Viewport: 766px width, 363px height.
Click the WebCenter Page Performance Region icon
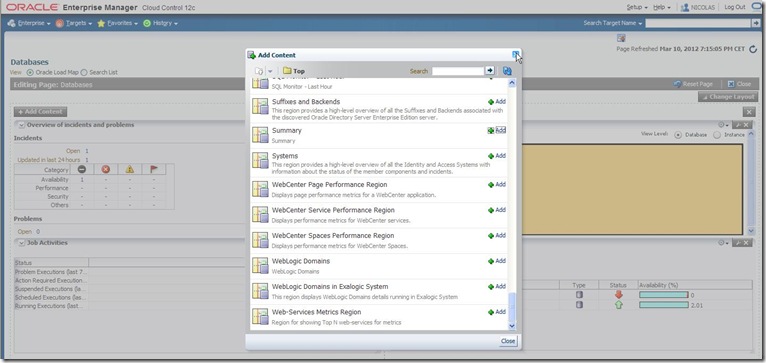(x=260, y=189)
